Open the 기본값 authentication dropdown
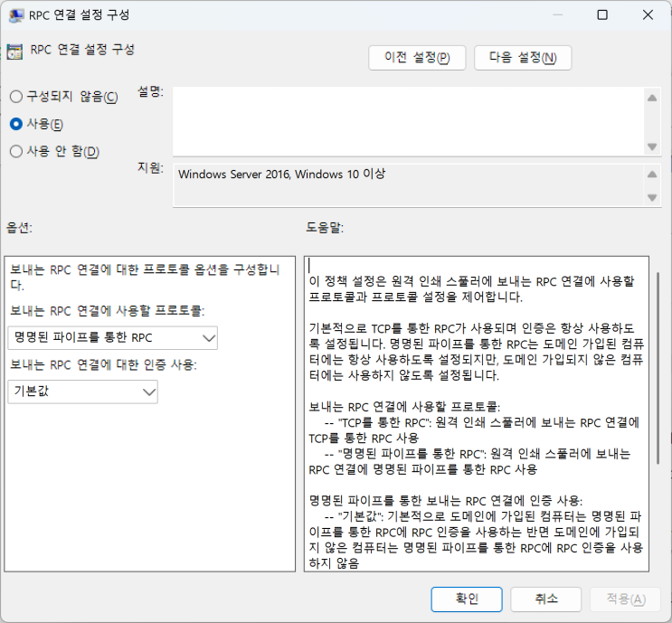Screen dimensions: 672x623 [x=82, y=392]
